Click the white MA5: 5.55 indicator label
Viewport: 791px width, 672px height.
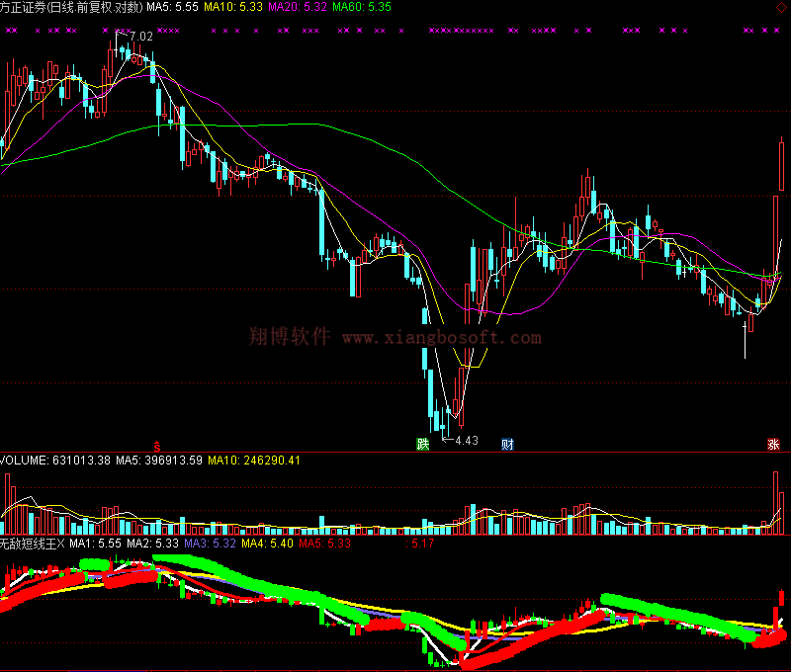click(x=172, y=7)
